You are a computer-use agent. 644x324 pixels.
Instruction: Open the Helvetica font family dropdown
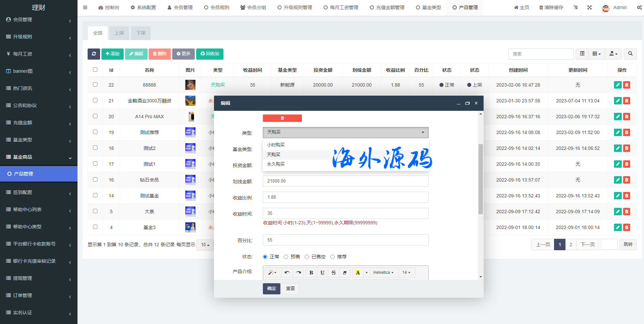383,272
